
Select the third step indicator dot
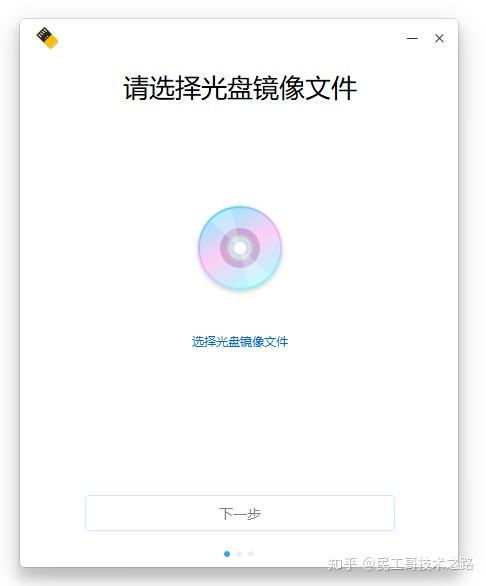point(251,553)
